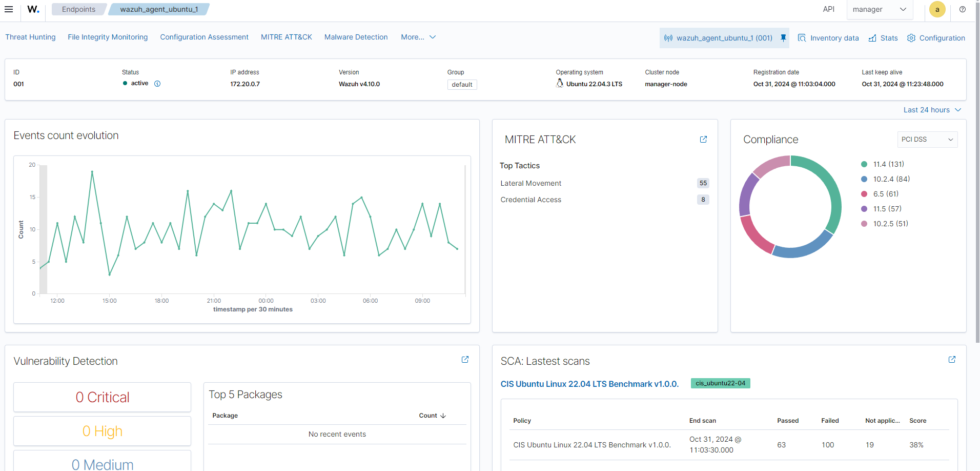Unpin the wazuh_agent_ubuntu_1 agent pin icon
The height and width of the screenshot is (471, 980).
point(783,38)
